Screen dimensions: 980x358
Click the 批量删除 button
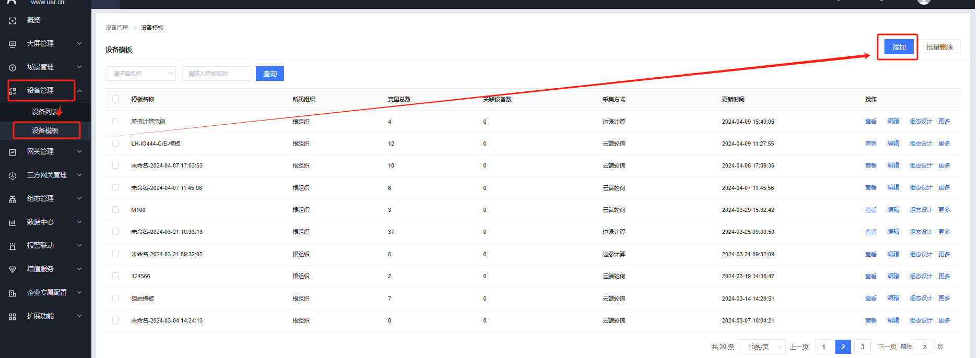(x=939, y=47)
